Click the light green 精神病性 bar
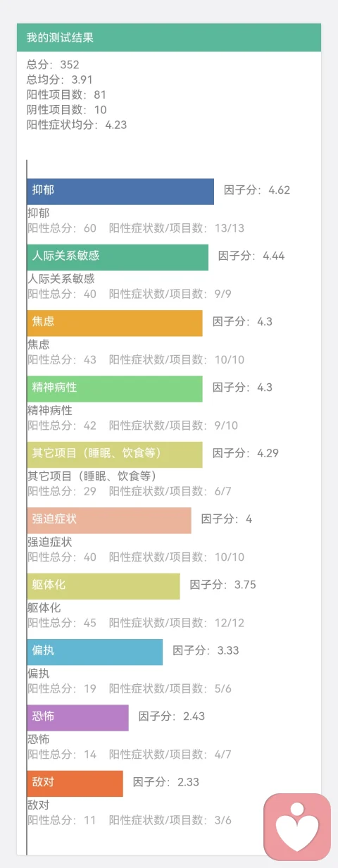Image resolution: width=338 pixels, height=868 pixels. (x=115, y=389)
